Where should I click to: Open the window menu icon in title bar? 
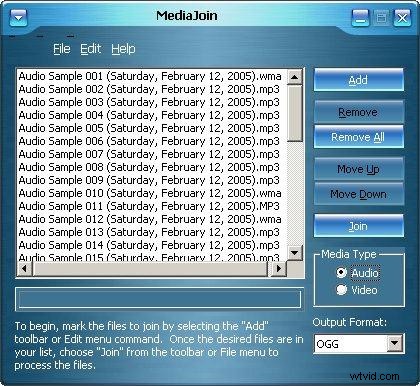(x=18, y=18)
